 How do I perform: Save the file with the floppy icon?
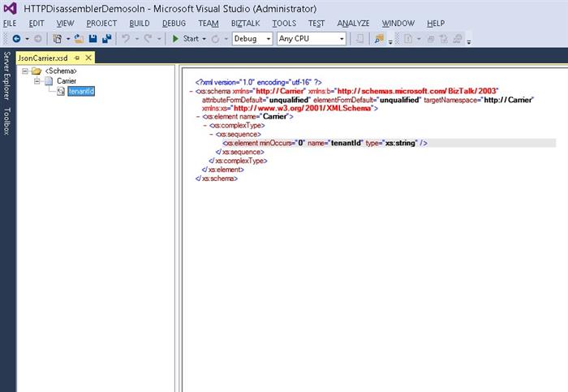(93, 38)
